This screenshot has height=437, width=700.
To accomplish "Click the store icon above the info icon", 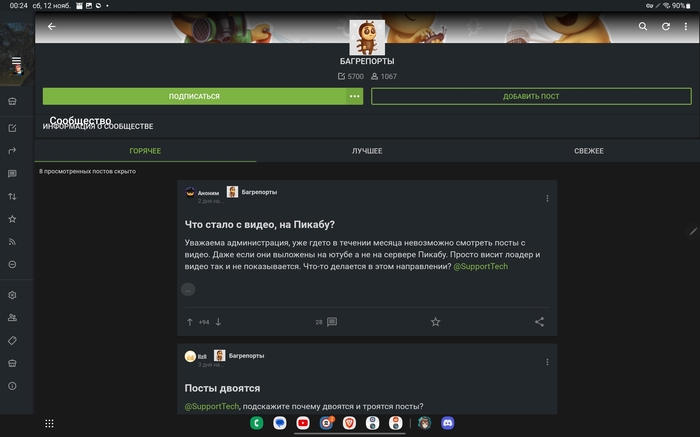I will (12, 363).
